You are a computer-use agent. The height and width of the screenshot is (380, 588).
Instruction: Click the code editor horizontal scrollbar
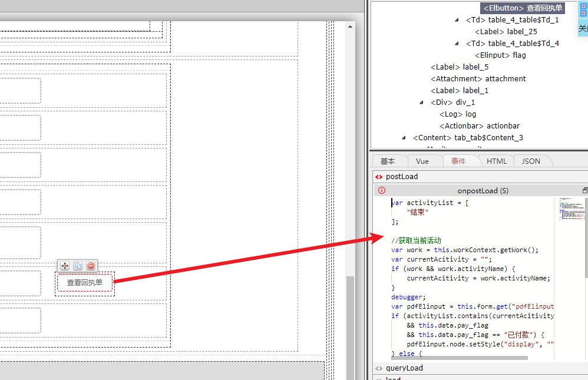tap(460, 358)
